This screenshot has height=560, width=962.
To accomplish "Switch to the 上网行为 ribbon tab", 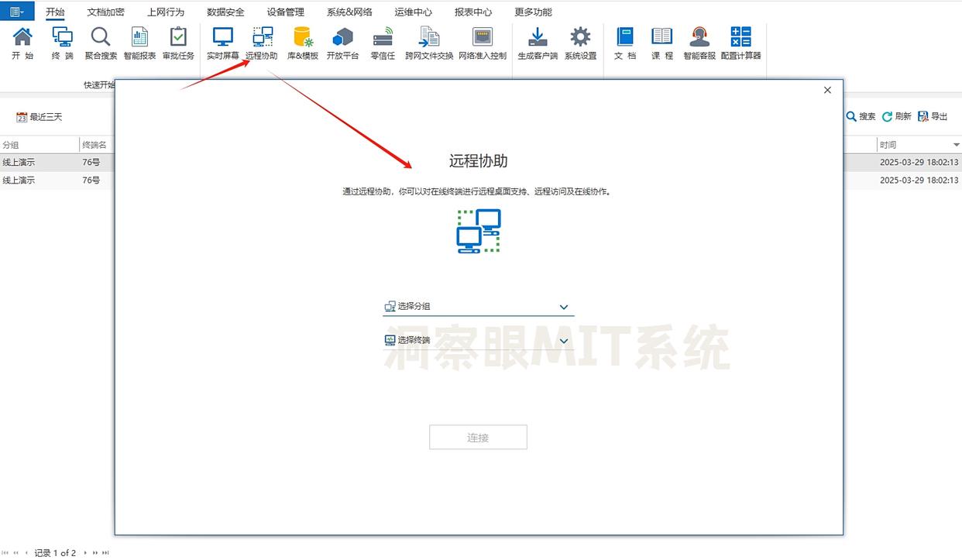I will [x=166, y=12].
